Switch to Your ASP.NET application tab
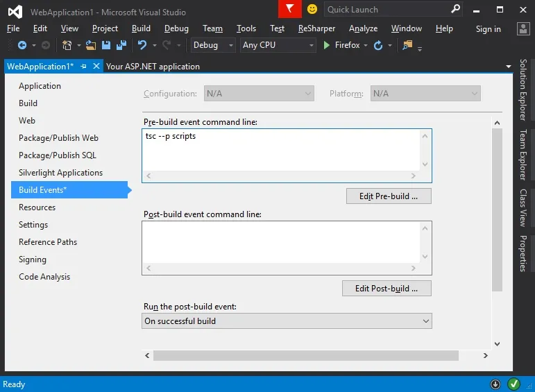The height and width of the screenshot is (392, 535). (x=153, y=67)
